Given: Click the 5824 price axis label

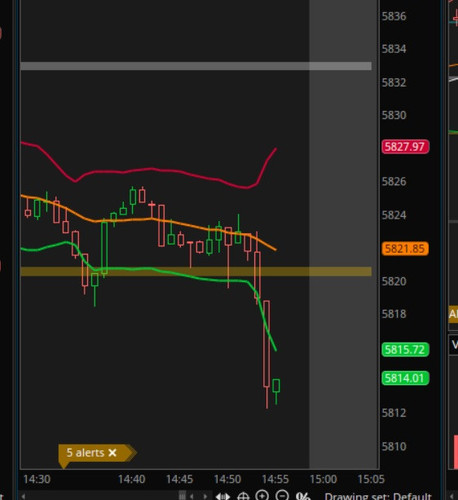Looking at the screenshot, I should click(x=394, y=215).
